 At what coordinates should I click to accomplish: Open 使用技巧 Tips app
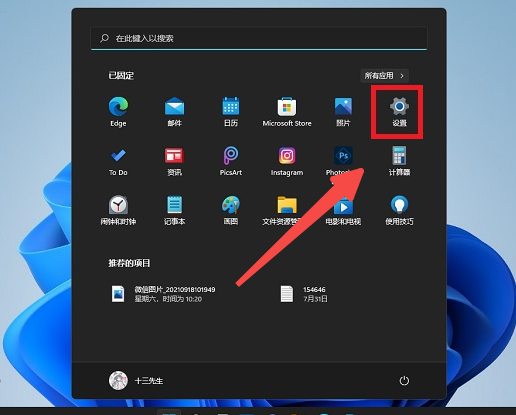click(399, 210)
